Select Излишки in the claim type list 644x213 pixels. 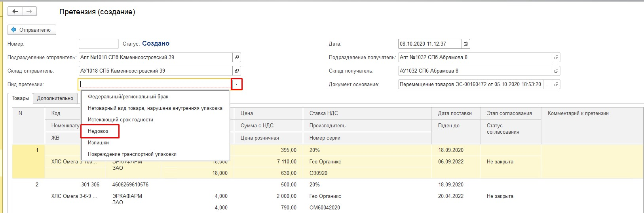pyautogui.click(x=98, y=143)
